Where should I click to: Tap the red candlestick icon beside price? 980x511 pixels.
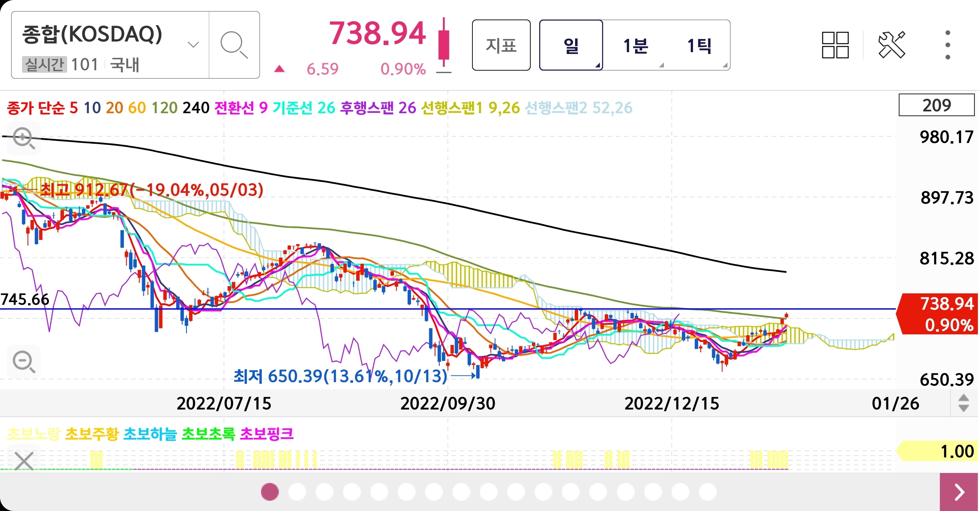pos(444,45)
